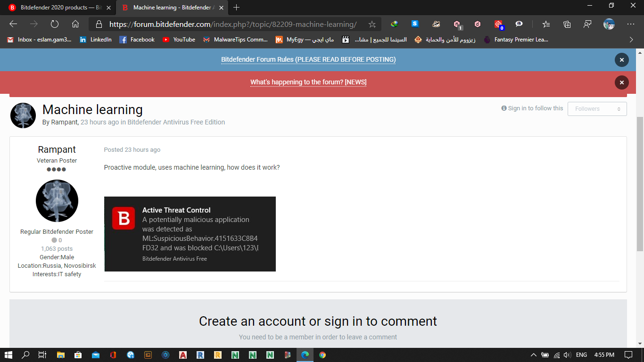
Task: Open the What's happening to the forum link
Action: click(x=308, y=82)
